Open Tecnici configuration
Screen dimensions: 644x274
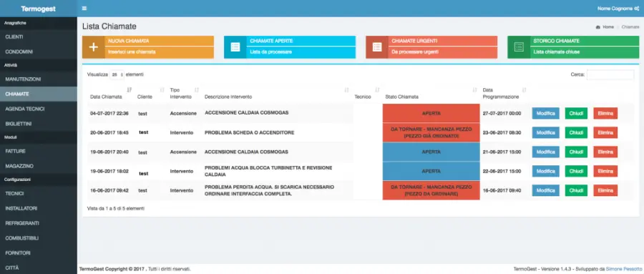tap(39, 193)
